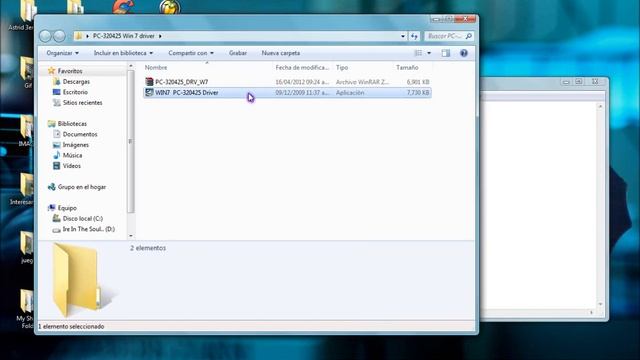Open the Ire In The Soul (D:) drive
This screenshot has height=360, width=640.
pyautogui.click(x=89, y=229)
